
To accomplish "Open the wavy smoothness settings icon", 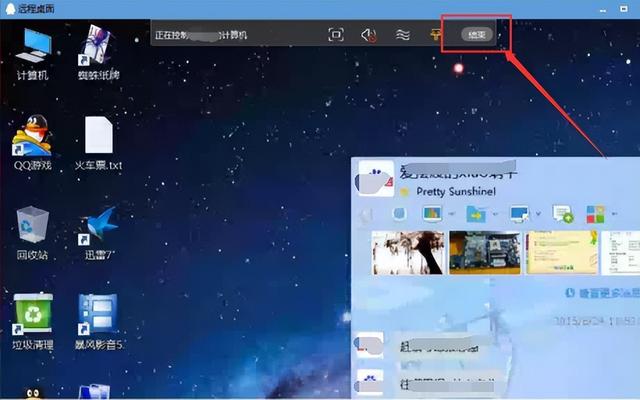I will [402, 35].
